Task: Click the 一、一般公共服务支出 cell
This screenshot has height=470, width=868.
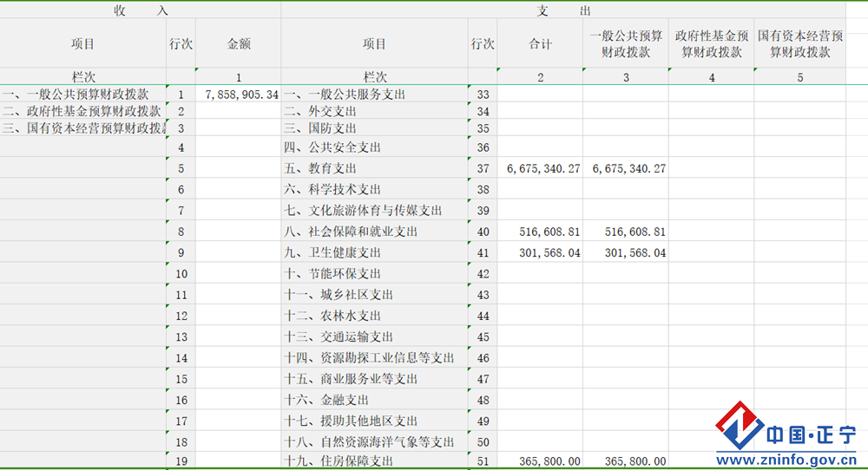Action: coord(374,94)
